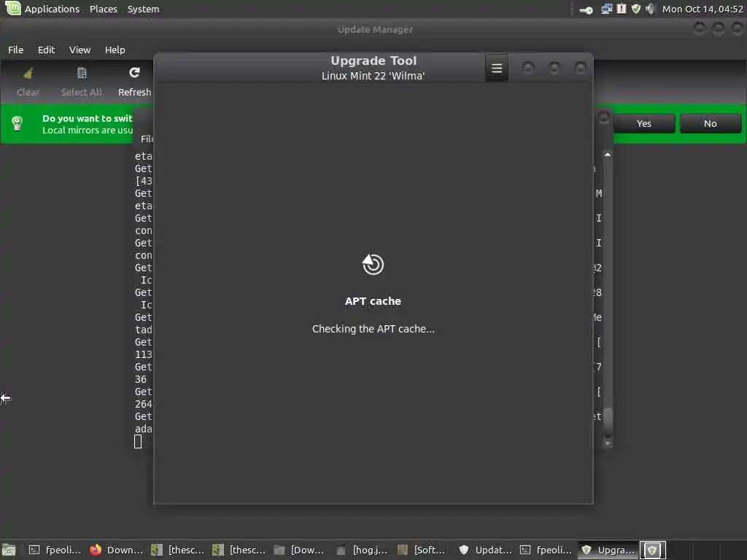Click No in the mirror switch banner
The image size is (747, 560).
tap(711, 123)
